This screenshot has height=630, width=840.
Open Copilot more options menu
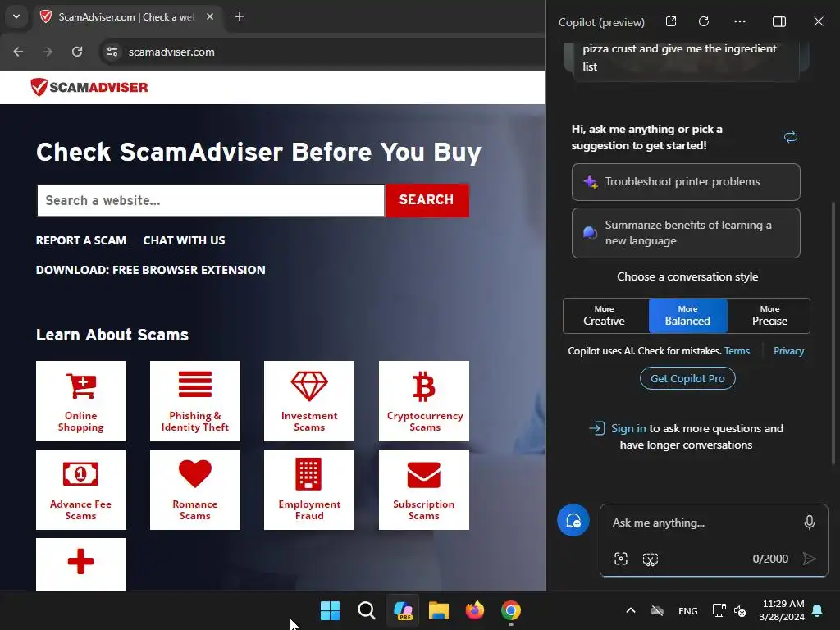(740, 21)
